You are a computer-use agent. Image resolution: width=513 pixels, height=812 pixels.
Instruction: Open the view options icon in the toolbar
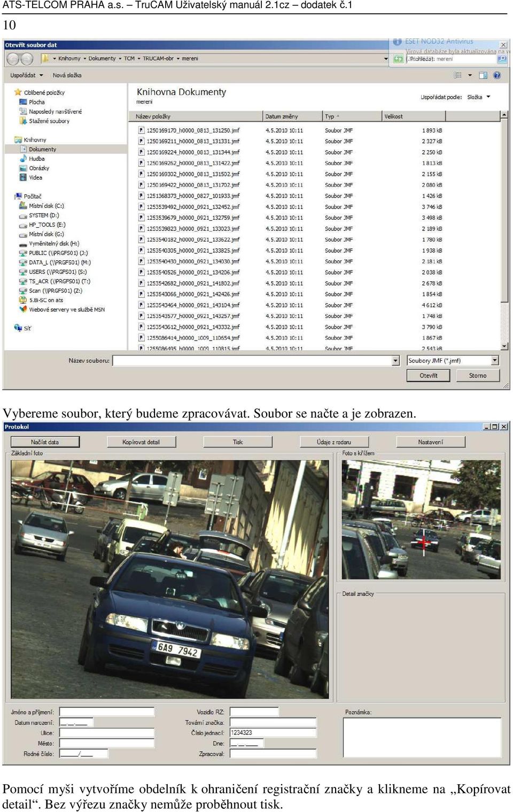[458, 75]
